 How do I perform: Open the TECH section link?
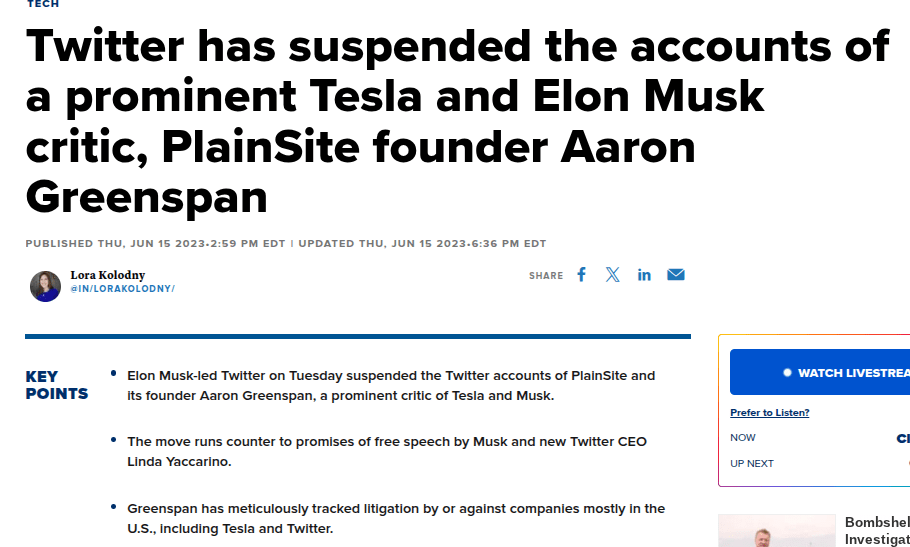[x=43, y=4]
